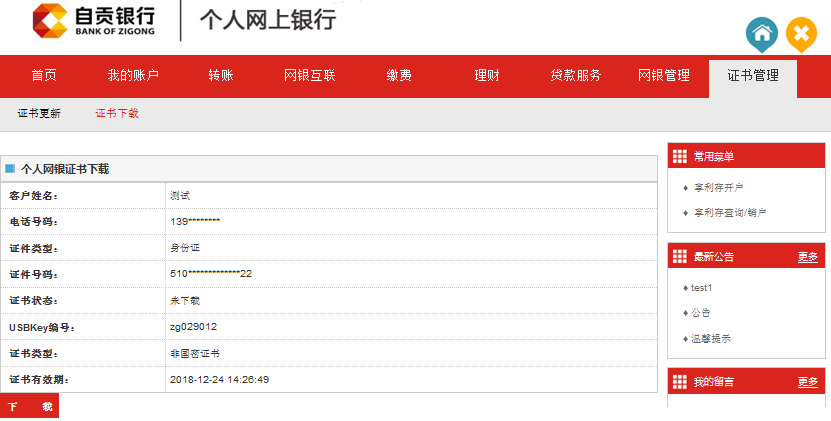Click the teal home icon
831x421 pixels.
point(761,33)
